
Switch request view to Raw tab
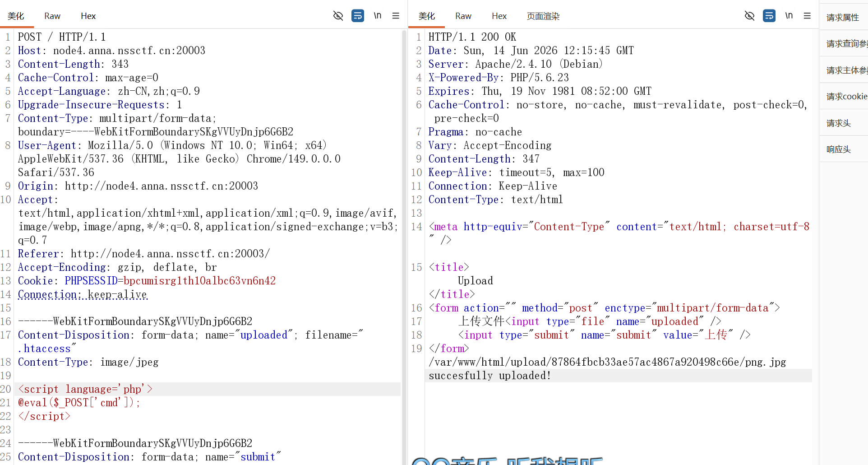(52, 16)
